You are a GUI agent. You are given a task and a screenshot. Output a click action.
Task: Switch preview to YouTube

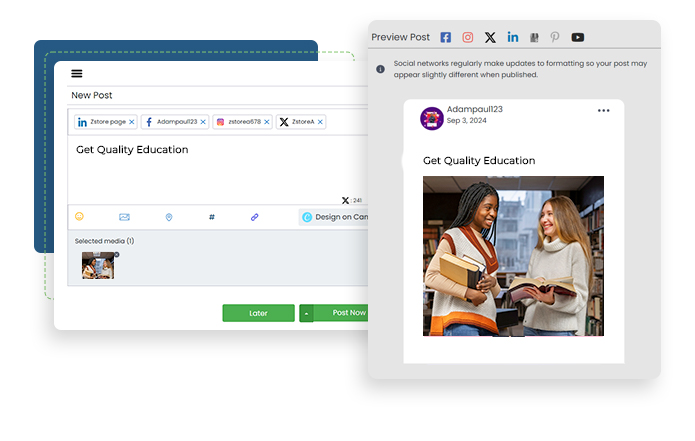click(578, 37)
